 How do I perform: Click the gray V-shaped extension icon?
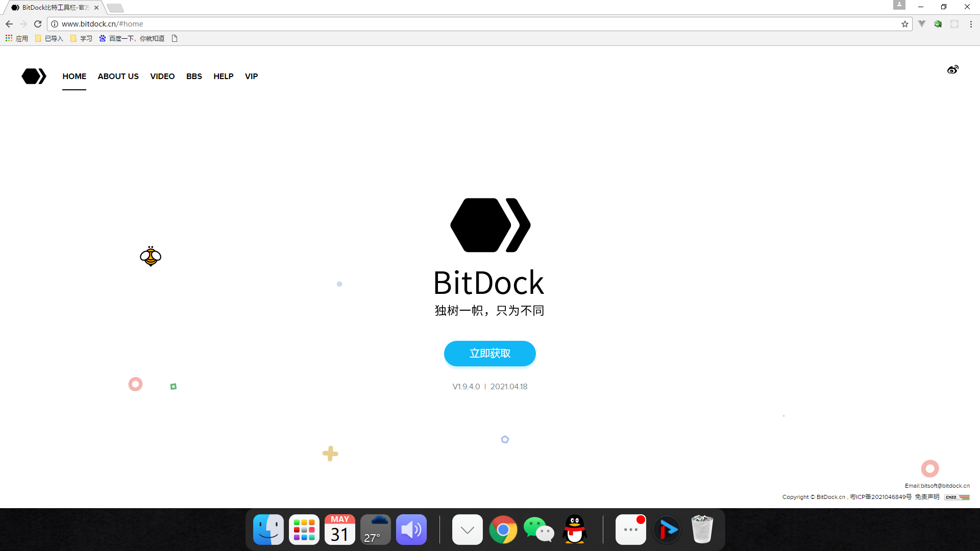pos(922,24)
